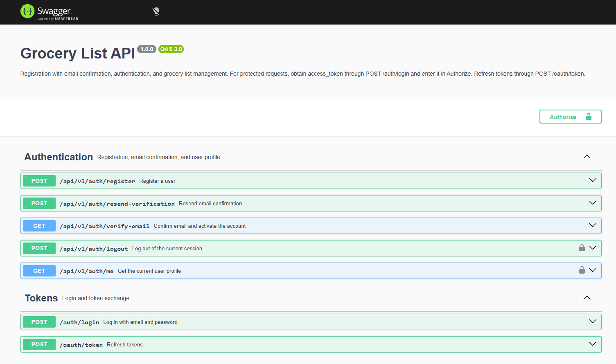The image size is (616, 364).
Task: Expand the POST /api/v1/auth/register endpoint
Action: coord(311,181)
